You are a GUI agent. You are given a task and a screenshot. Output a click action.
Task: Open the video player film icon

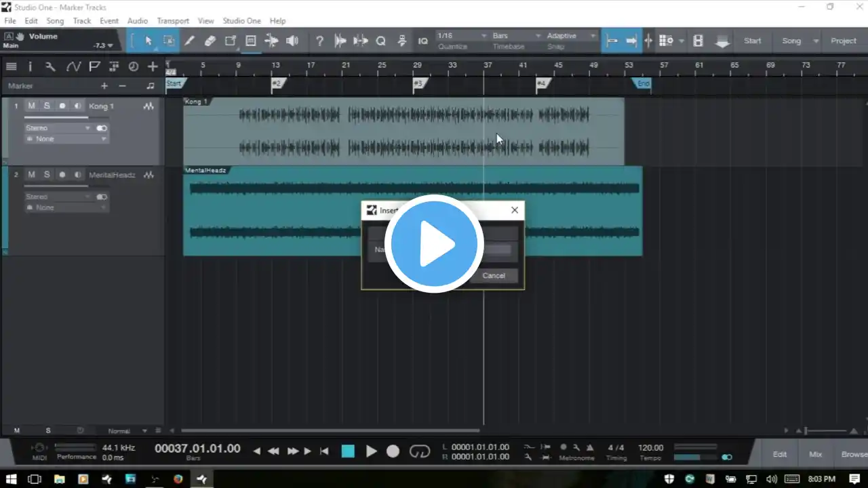698,41
